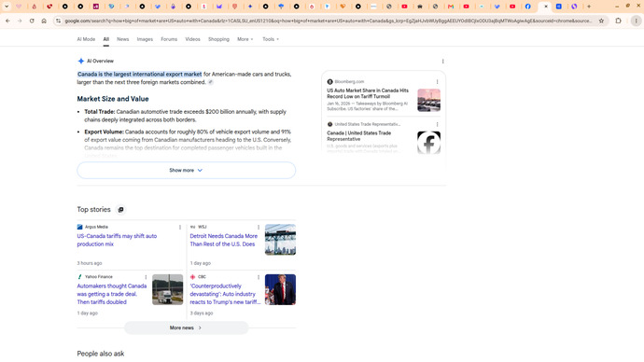Viewport: 644px width, 362px height.
Task: Close the active Google search tab
Action: click(546, 7)
